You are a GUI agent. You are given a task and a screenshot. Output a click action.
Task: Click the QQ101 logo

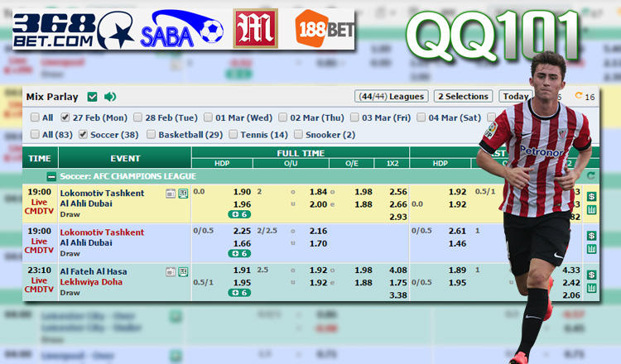pos(493,36)
